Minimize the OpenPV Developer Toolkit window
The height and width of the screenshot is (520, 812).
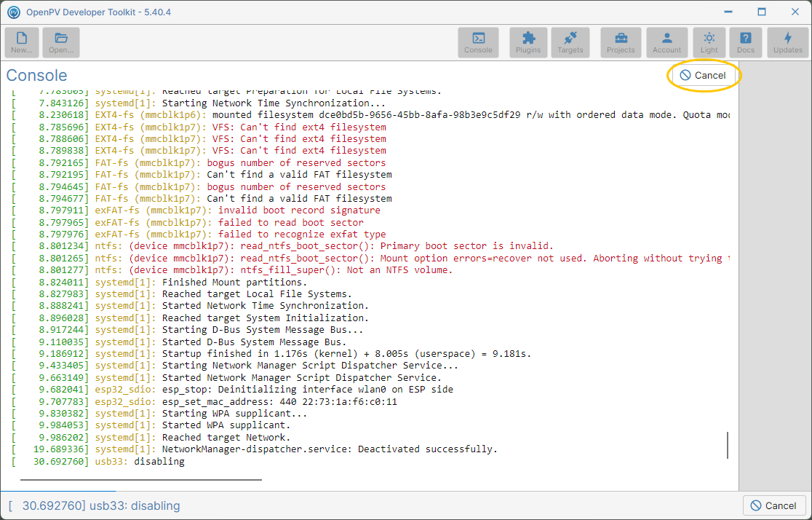pos(728,12)
